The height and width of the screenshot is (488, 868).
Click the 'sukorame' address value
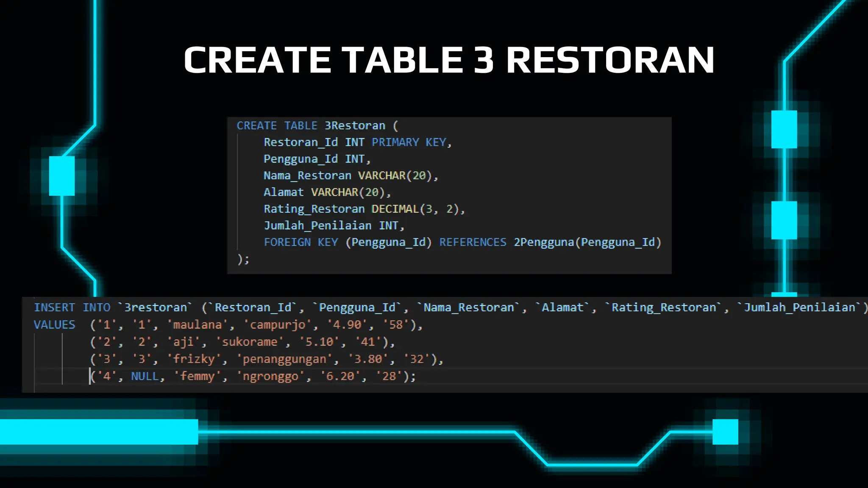[x=250, y=342]
